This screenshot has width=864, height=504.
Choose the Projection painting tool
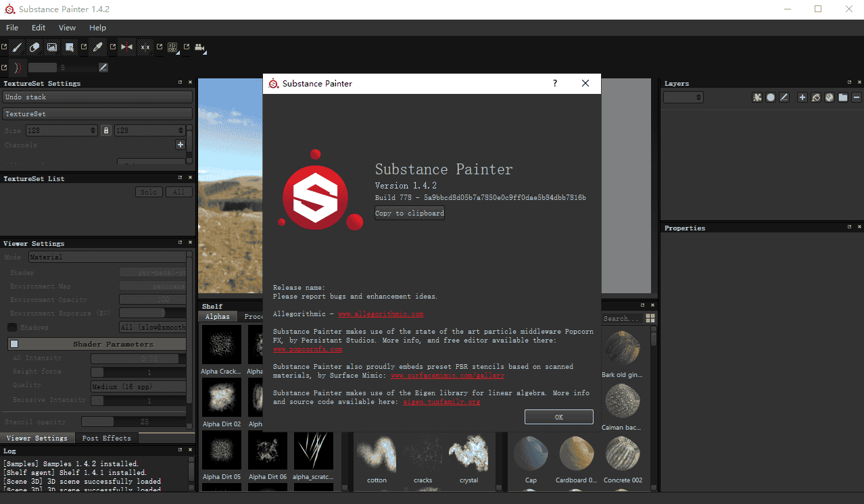pos(52,47)
